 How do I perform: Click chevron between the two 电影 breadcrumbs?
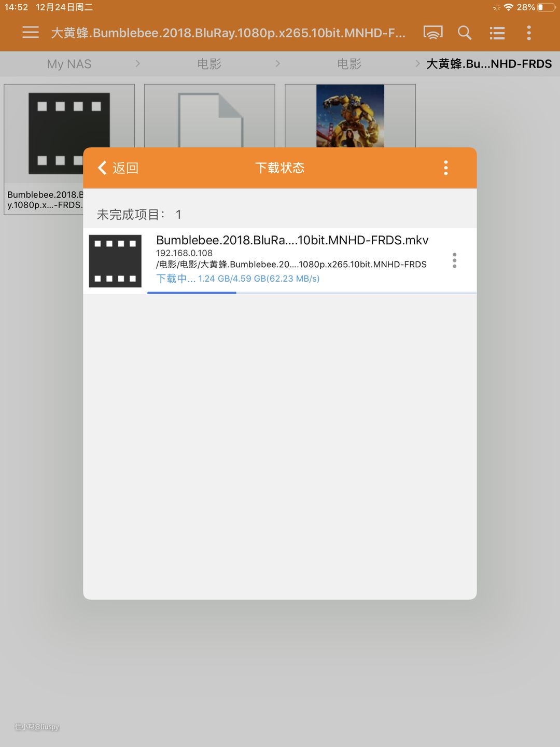pos(277,63)
